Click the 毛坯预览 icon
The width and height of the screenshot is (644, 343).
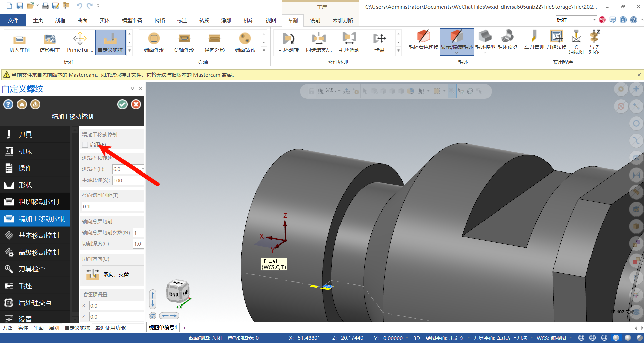[507, 40]
